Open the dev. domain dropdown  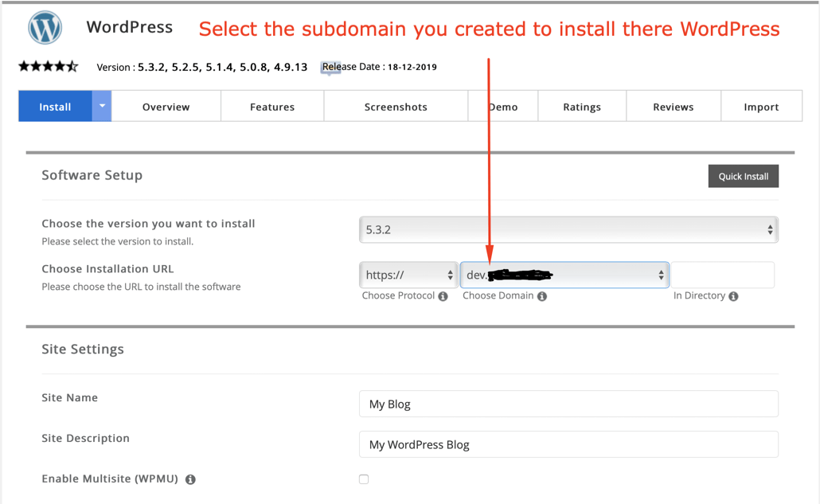(x=564, y=275)
